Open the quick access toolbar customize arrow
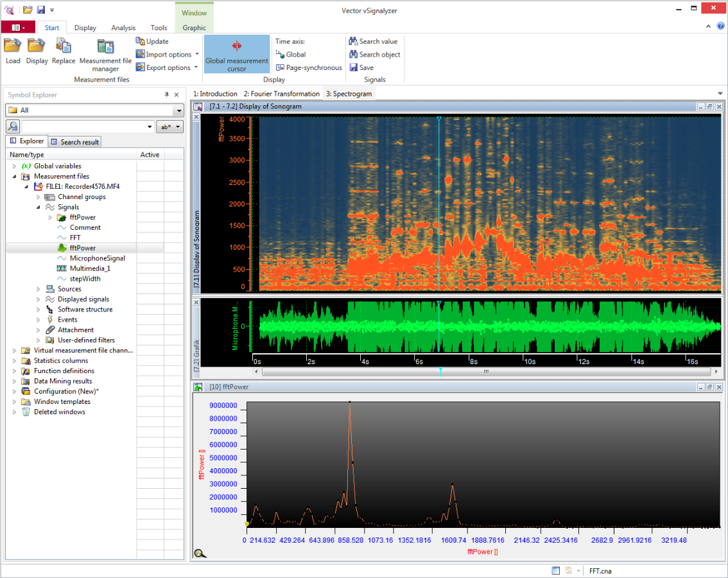This screenshot has width=728, height=578. 52,10
